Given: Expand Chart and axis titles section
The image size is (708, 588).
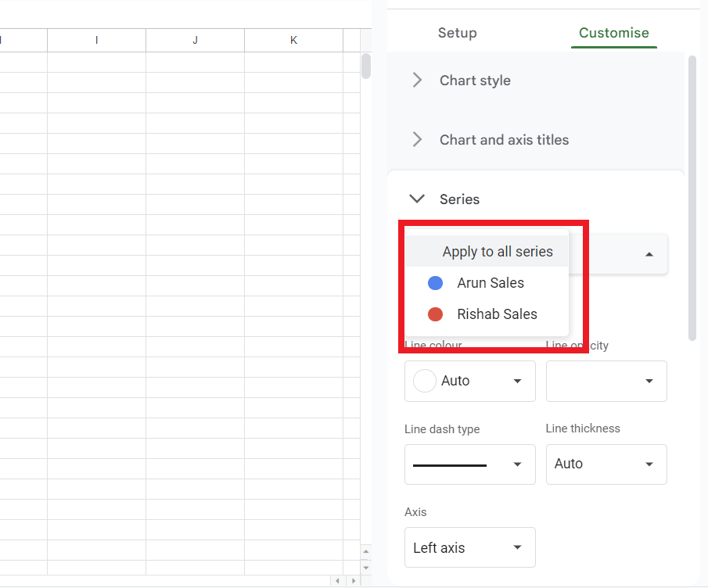Looking at the screenshot, I should (503, 140).
